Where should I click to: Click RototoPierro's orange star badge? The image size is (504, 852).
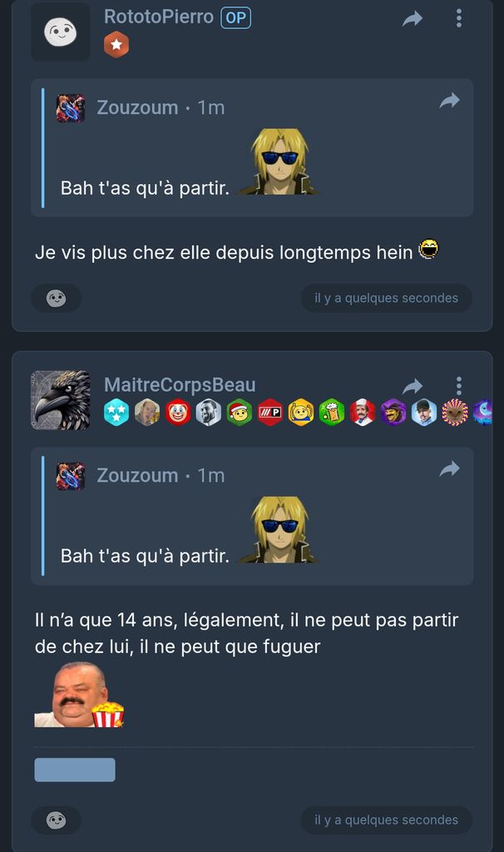click(116, 45)
